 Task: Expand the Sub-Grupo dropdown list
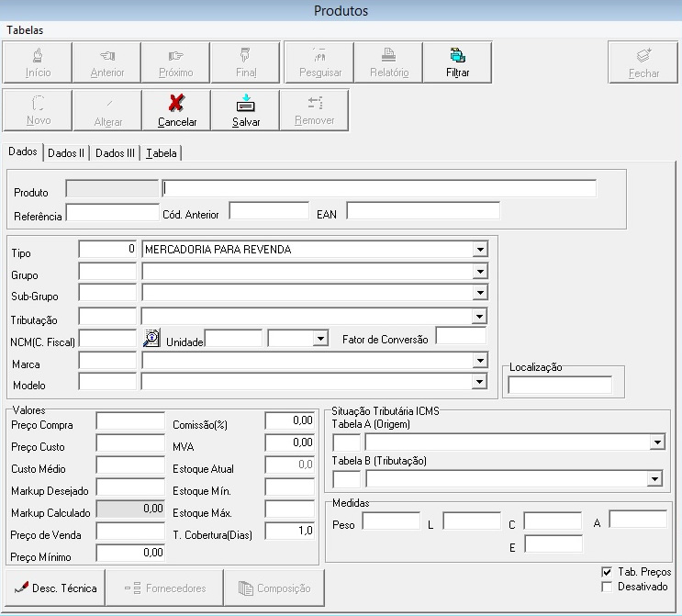tap(480, 293)
